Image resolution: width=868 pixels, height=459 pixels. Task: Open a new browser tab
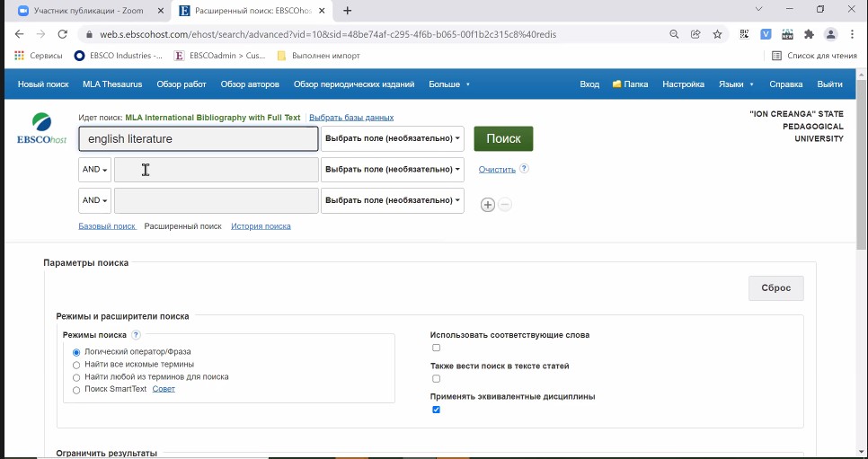coord(347,11)
